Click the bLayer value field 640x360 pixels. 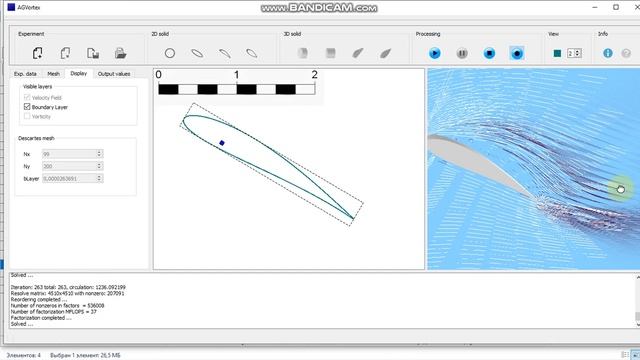tap(69, 178)
